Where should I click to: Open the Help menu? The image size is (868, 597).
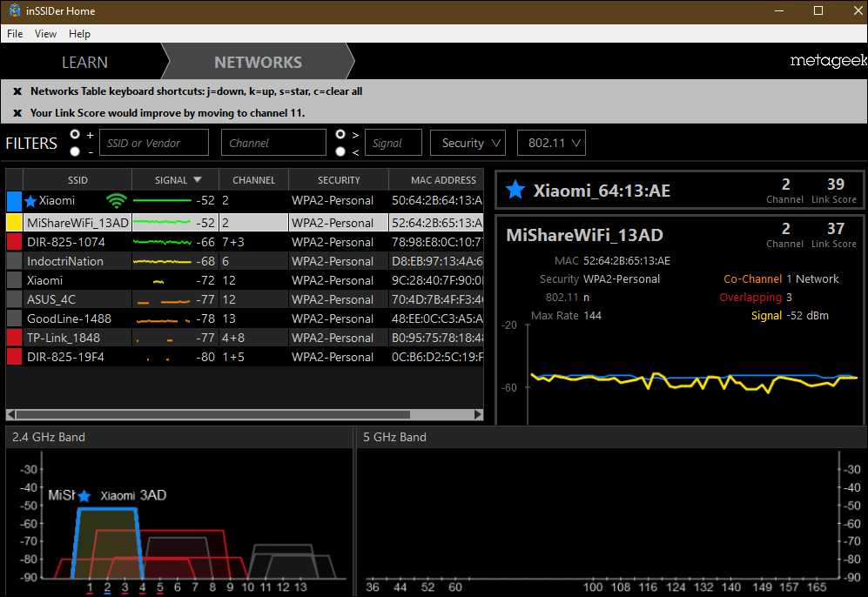(x=79, y=34)
